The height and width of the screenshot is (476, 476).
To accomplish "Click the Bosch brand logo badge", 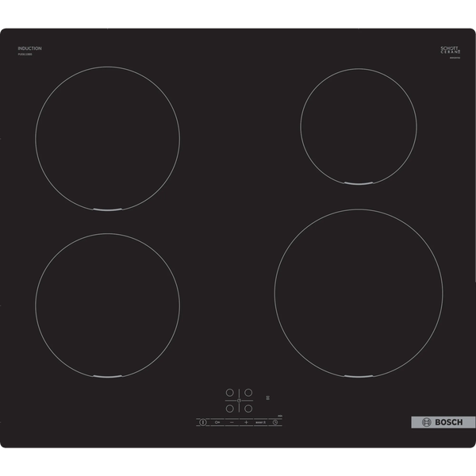I will (442, 422).
